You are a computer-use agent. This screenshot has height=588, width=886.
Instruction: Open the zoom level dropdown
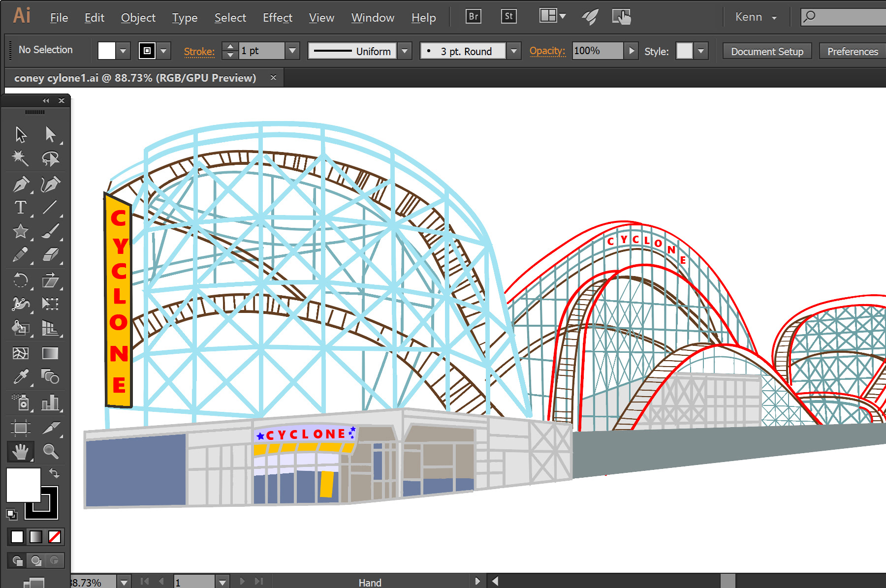click(124, 582)
